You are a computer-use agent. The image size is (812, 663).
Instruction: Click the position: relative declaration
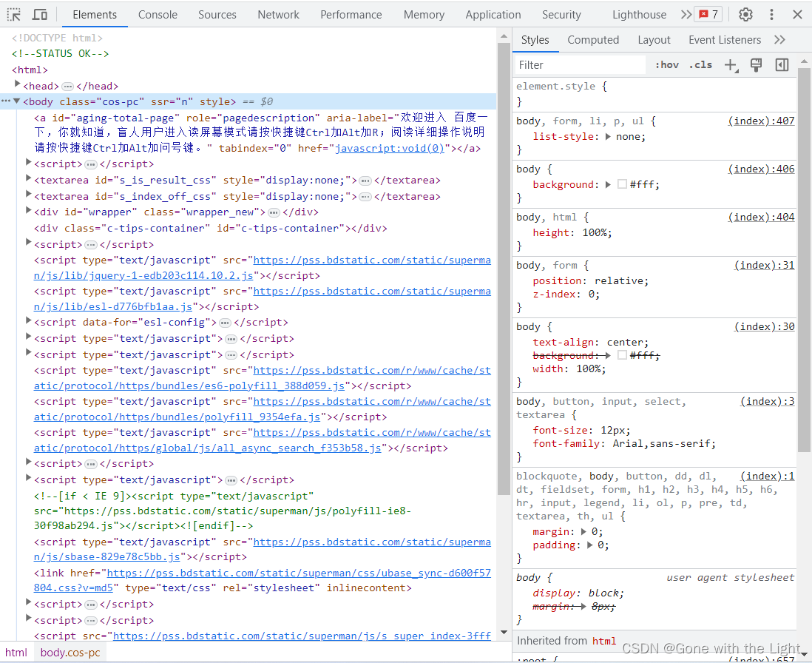pos(590,280)
